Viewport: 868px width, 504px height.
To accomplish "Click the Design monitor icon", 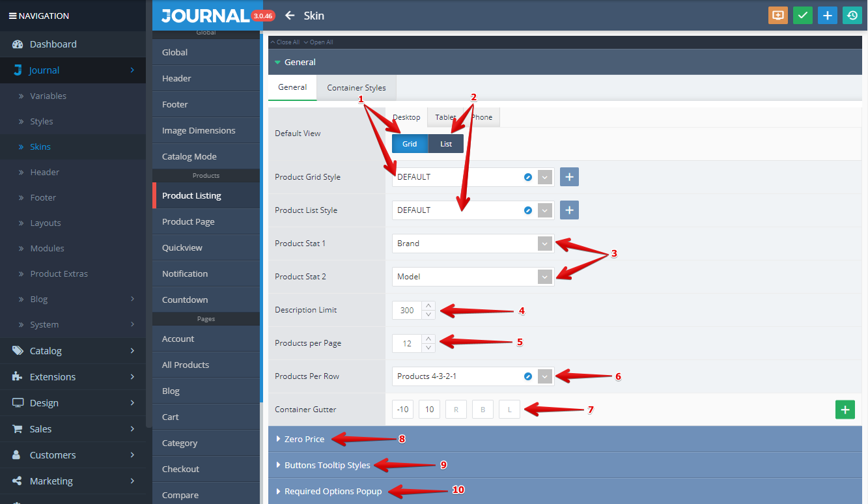I will tap(18, 403).
